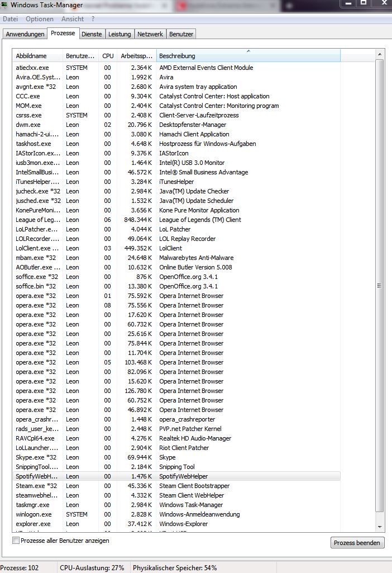This screenshot has width=392, height=573.
Task: Sort by the CPU column header
Action: [x=108, y=56]
